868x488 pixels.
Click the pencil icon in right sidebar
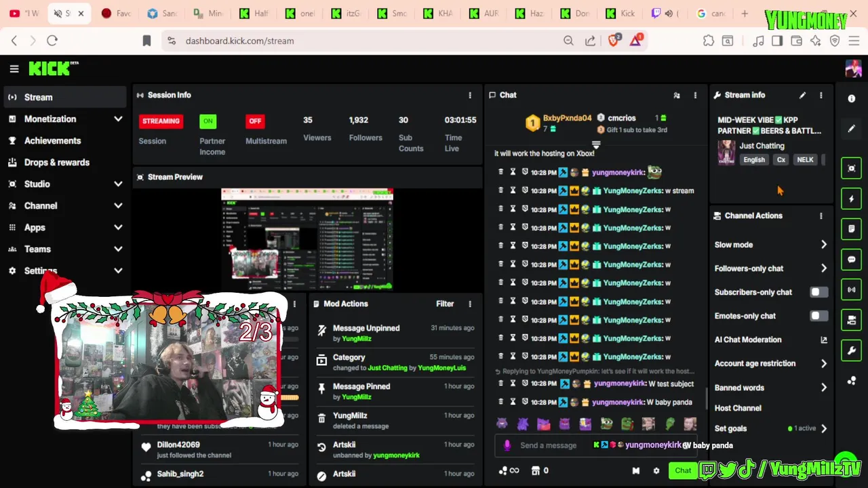coord(852,129)
